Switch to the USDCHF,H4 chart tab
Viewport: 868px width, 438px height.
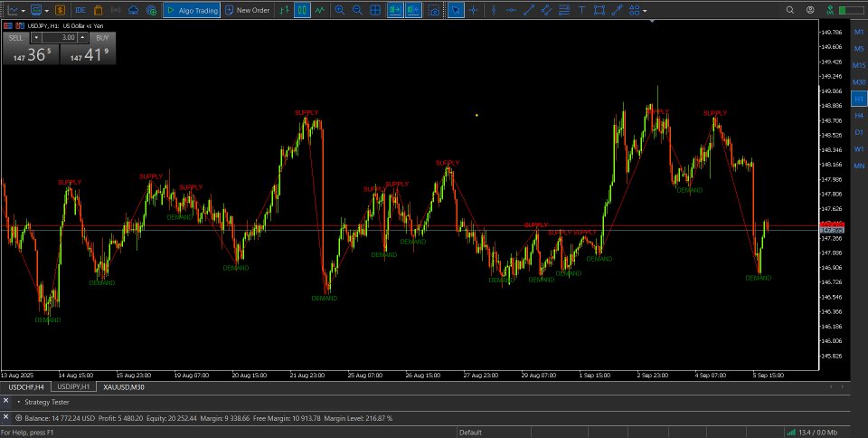coord(26,387)
